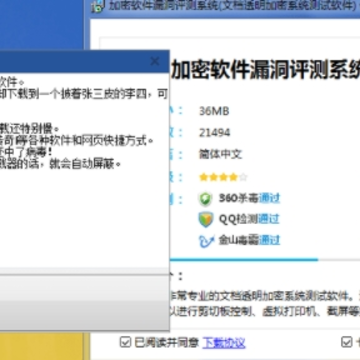
Task: Click the 360杀毒 green shield icon
Action: pos(205,199)
